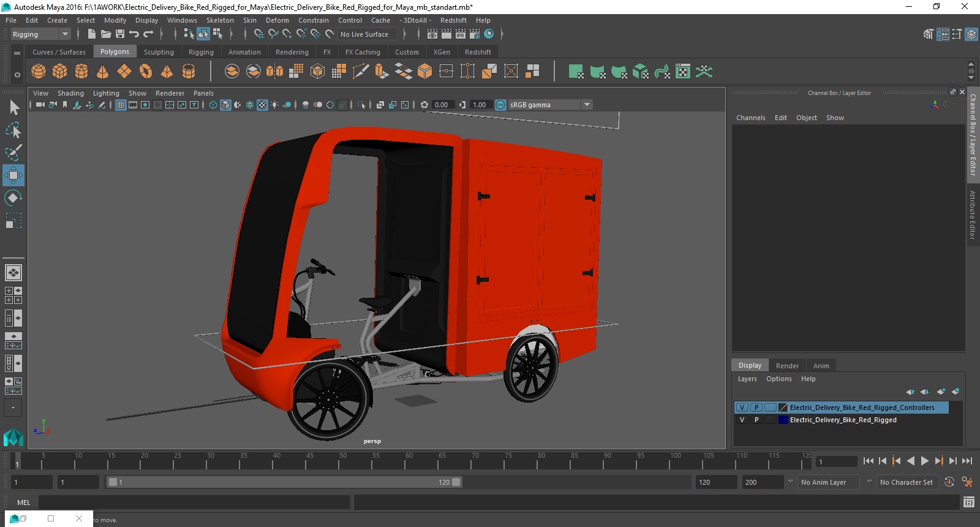Click the current frame input field
This screenshot has width=980, height=527.
click(837, 461)
